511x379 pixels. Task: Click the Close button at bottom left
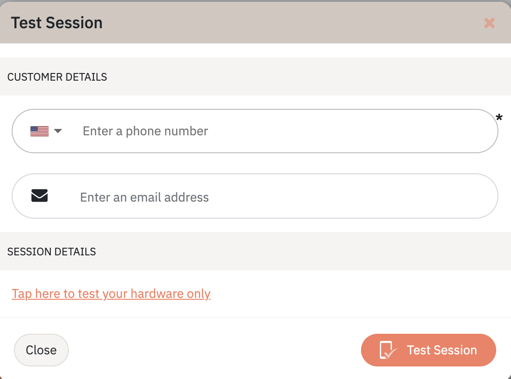[x=41, y=350]
